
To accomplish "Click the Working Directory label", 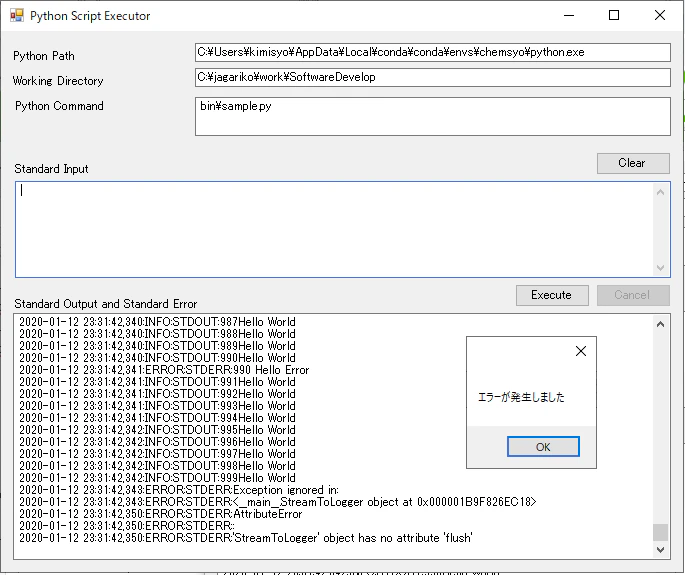I will (x=58, y=81).
